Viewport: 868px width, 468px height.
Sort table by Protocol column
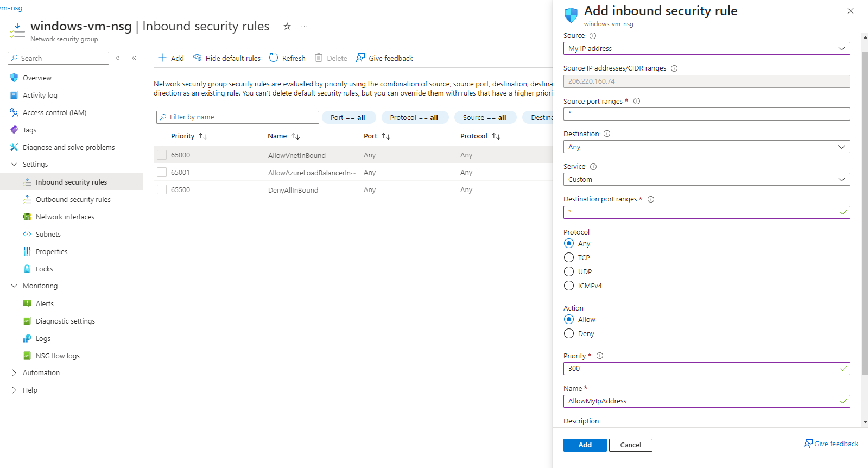[x=480, y=136]
